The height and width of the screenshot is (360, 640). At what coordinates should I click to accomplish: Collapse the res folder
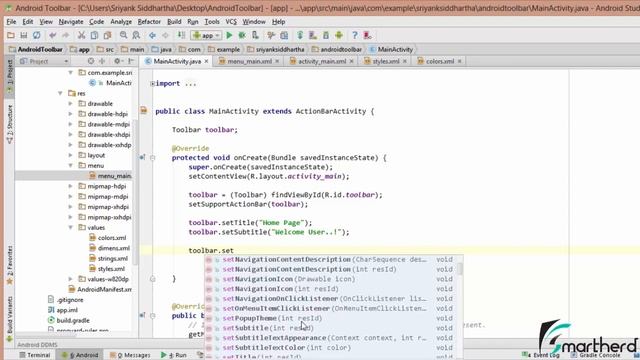pyautogui.click(x=60, y=93)
